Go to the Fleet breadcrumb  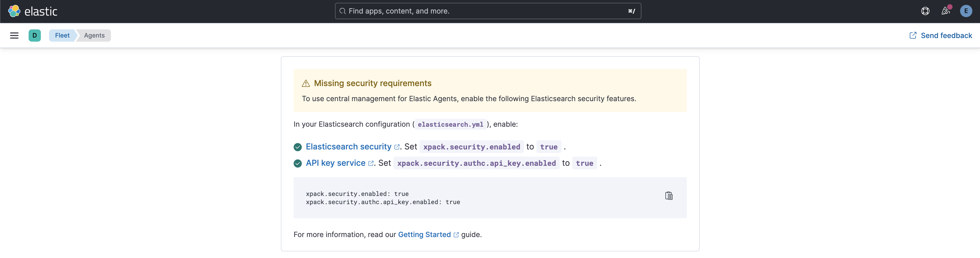62,36
